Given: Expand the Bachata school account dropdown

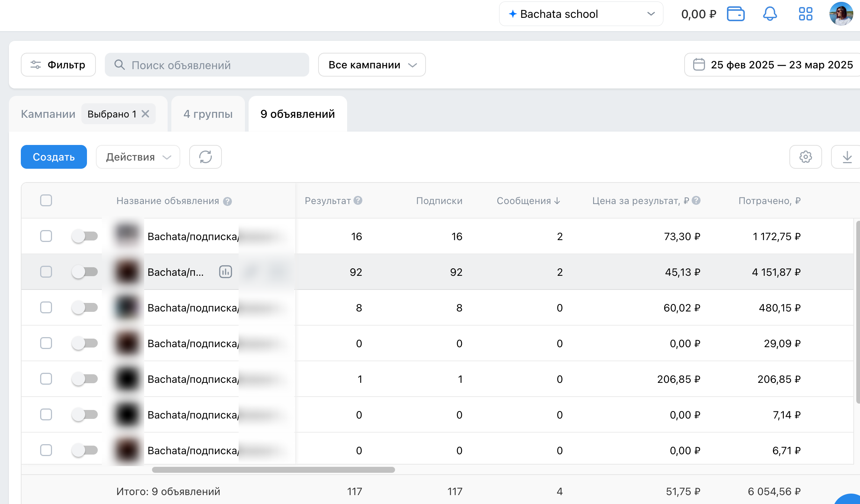Looking at the screenshot, I should click(581, 14).
